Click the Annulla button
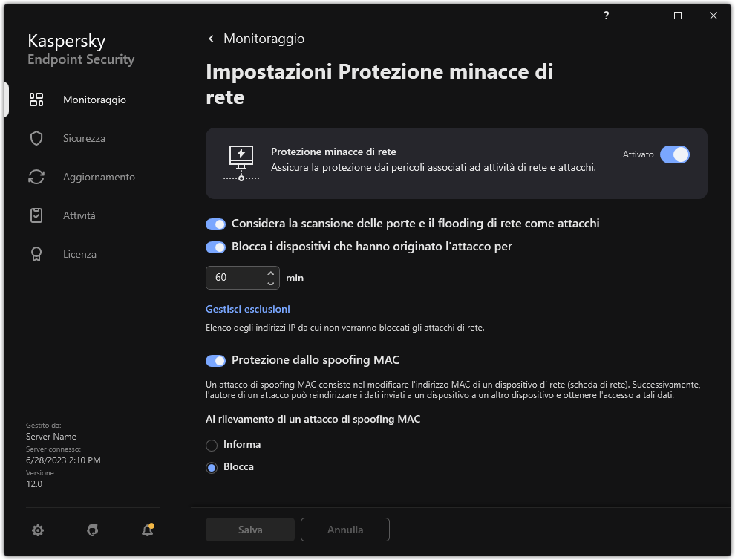 coord(344,530)
